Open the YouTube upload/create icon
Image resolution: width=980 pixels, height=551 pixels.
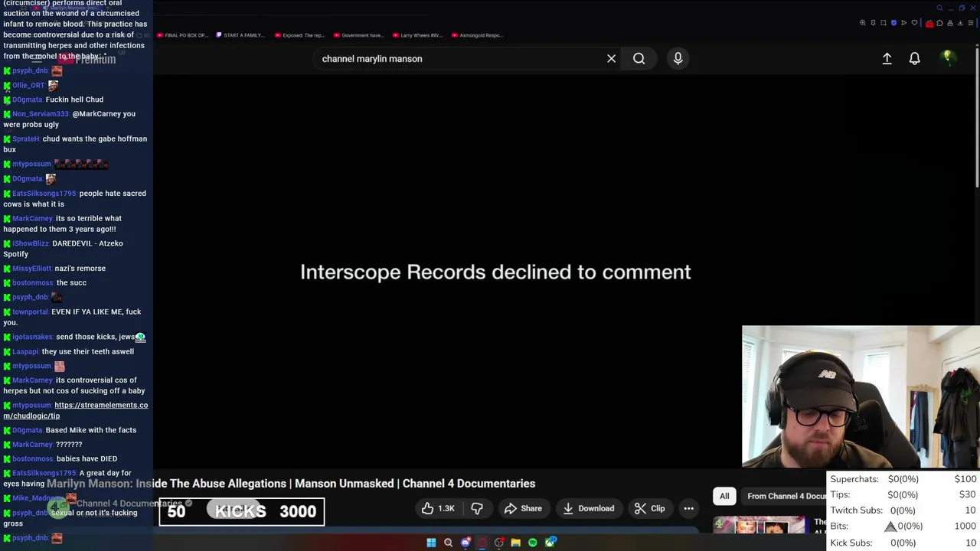click(887, 58)
